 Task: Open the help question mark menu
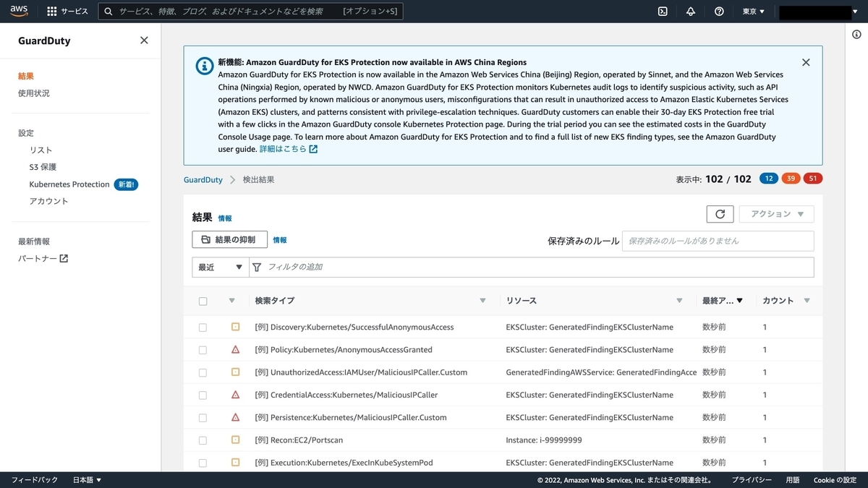coord(718,11)
